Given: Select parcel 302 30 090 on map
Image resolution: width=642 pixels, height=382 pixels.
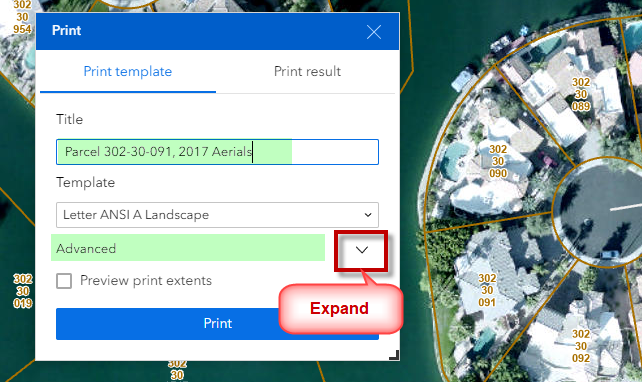Looking at the screenshot, I should (498, 161).
